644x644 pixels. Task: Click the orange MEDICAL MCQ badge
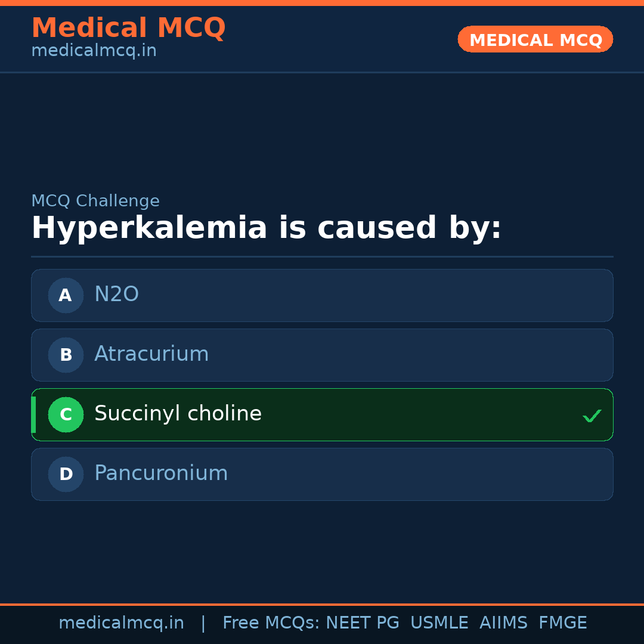(x=535, y=39)
